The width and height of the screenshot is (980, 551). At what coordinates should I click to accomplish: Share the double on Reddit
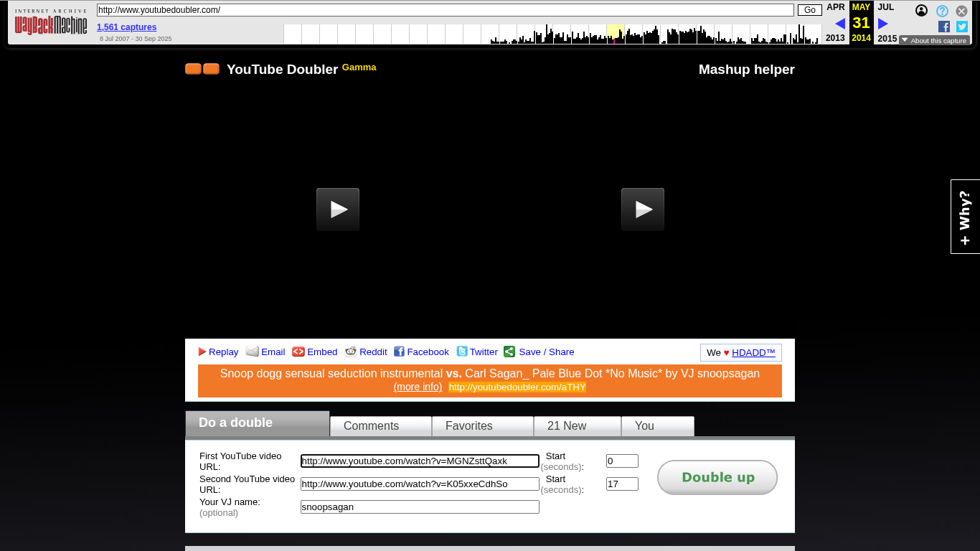pyautogui.click(x=366, y=352)
